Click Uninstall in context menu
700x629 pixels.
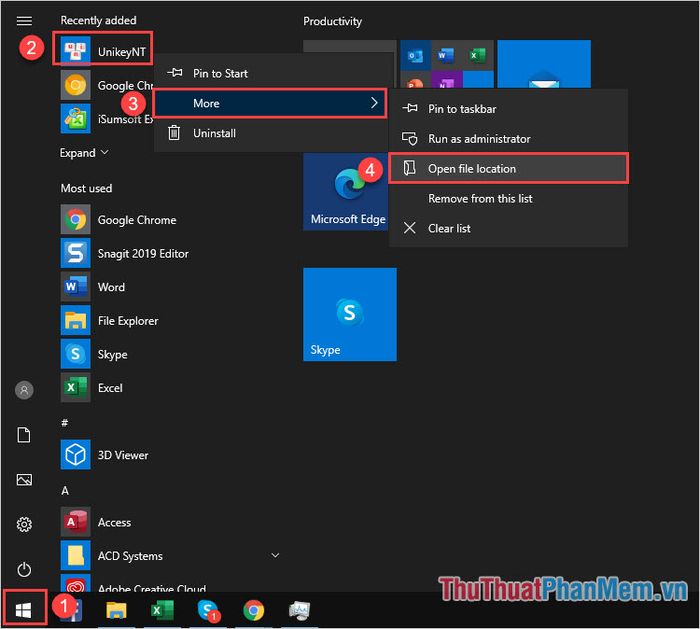214,133
